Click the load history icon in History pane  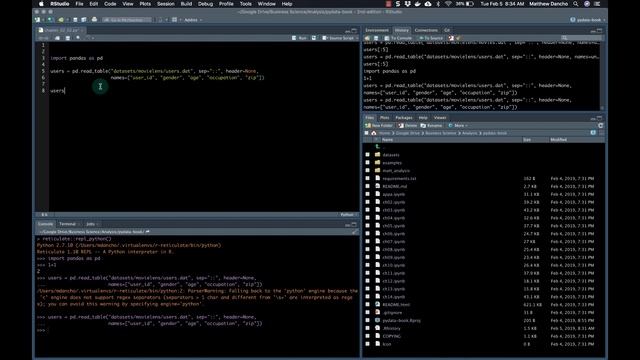click(x=367, y=38)
